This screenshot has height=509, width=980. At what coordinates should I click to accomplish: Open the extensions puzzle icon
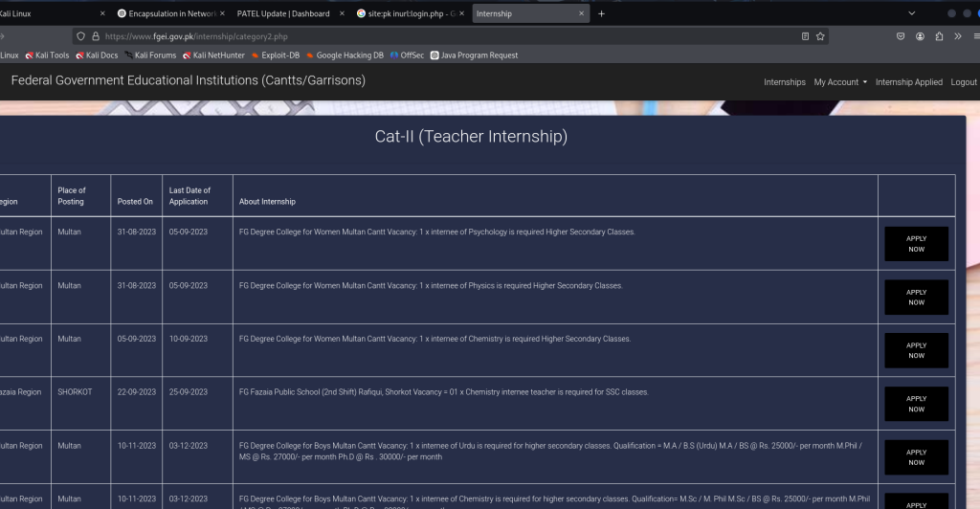point(939,36)
